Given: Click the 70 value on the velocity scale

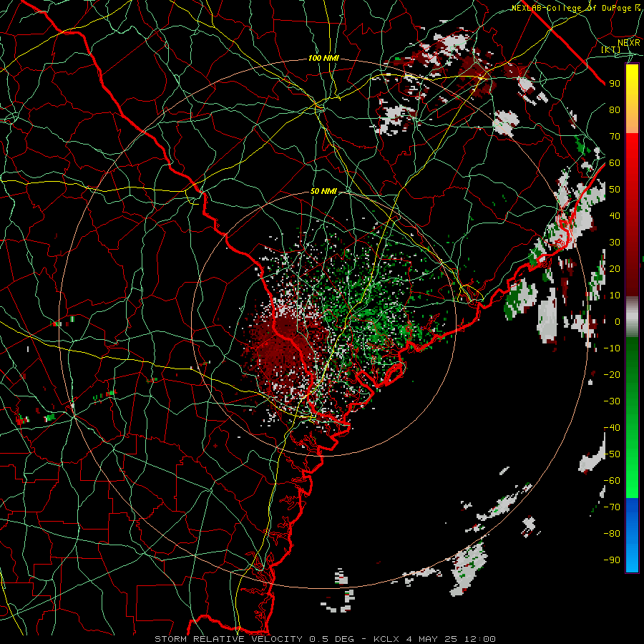Looking at the screenshot, I should (615, 137).
